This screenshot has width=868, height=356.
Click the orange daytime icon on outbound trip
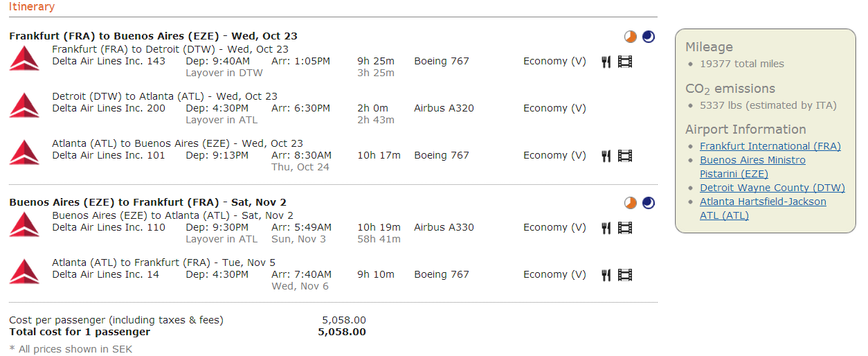coord(630,37)
